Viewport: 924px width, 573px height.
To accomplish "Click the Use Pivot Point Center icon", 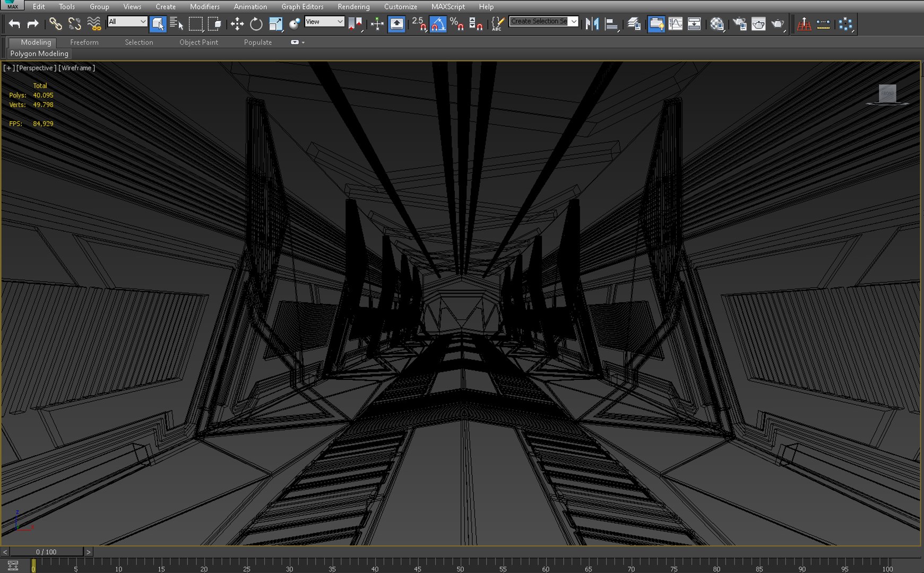I will coord(355,24).
